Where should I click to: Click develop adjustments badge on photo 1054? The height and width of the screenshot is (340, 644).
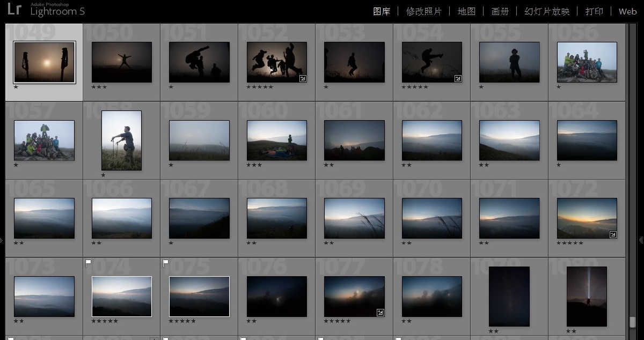(458, 78)
